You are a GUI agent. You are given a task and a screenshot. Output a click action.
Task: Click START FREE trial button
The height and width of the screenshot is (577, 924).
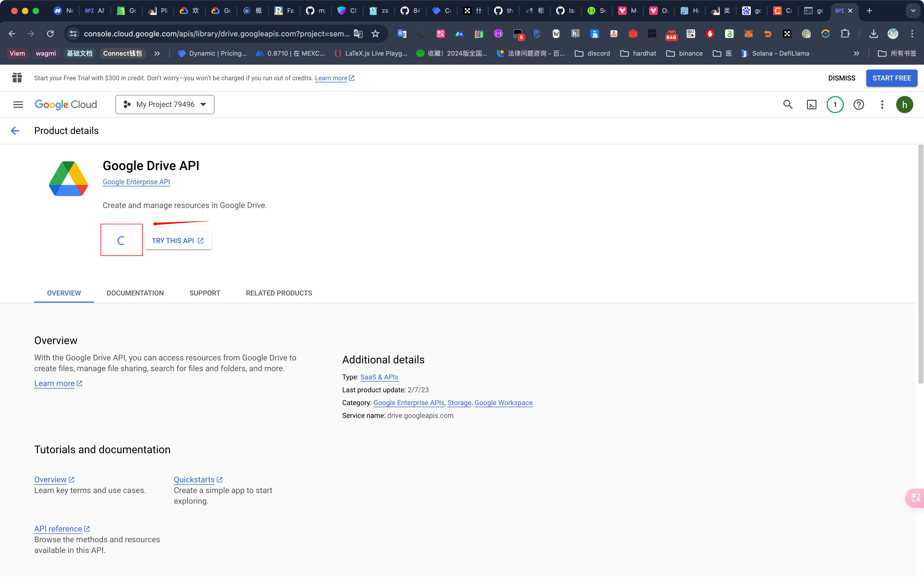(892, 78)
